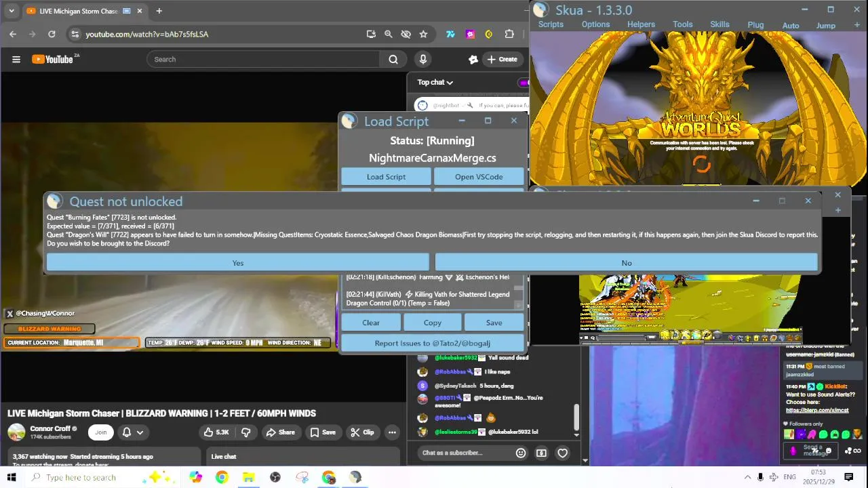Click the YouTube search magnifier button
Screen dimensions: 868x488
pos(393,60)
